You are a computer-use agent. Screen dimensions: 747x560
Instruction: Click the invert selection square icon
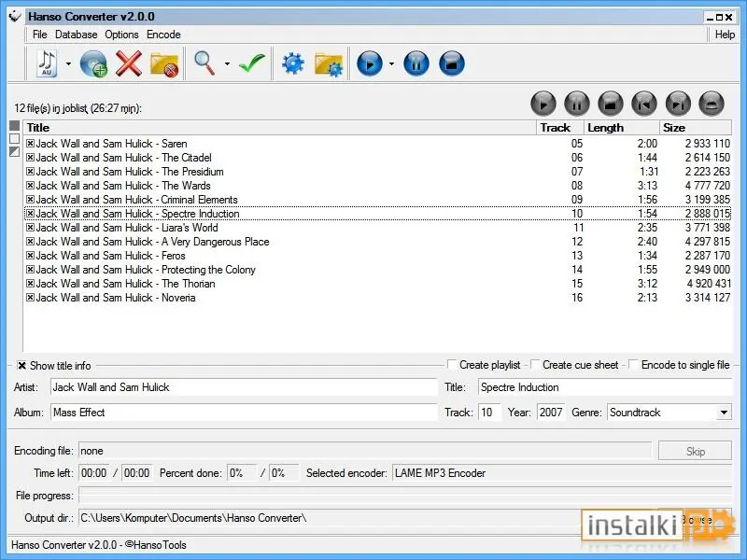[14, 151]
